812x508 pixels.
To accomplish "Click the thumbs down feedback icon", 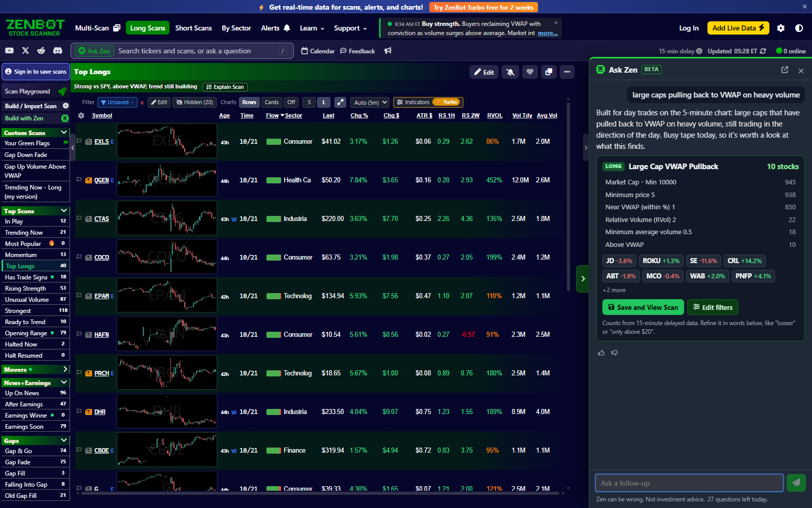I will [x=615, y=353].
